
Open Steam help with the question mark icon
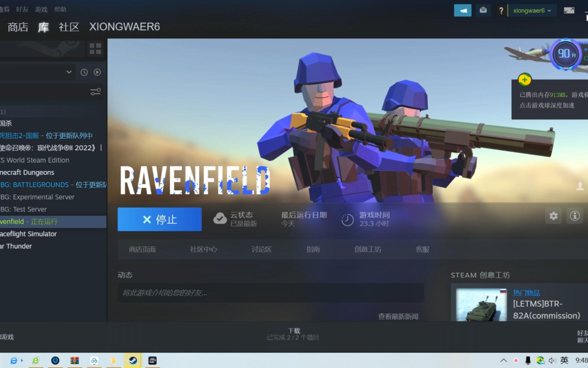tap(501, 10)
